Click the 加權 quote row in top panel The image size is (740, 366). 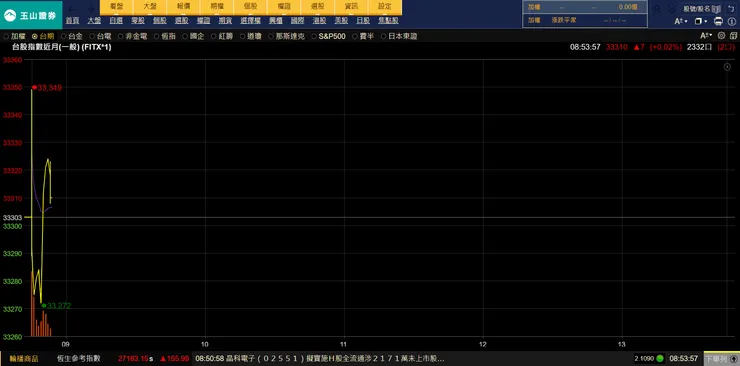click(x=585, y=8)
